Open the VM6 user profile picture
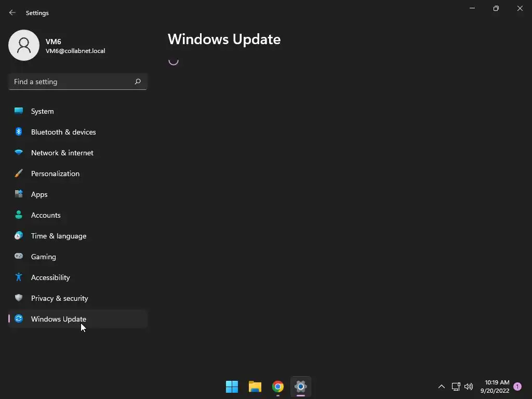 (24, 45)
